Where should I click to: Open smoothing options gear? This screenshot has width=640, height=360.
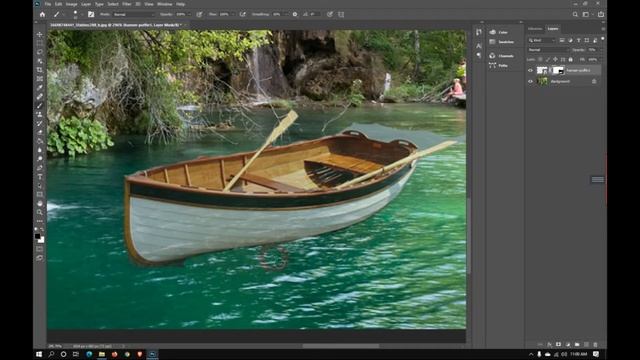[295, 14]
